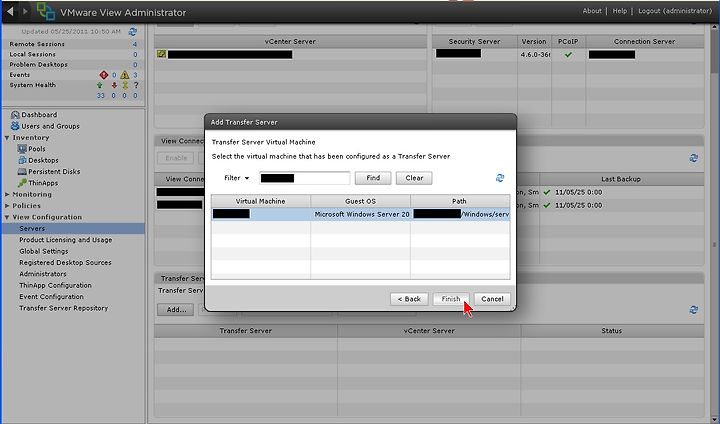Click the Security Server column header

[x=474, y=41]
